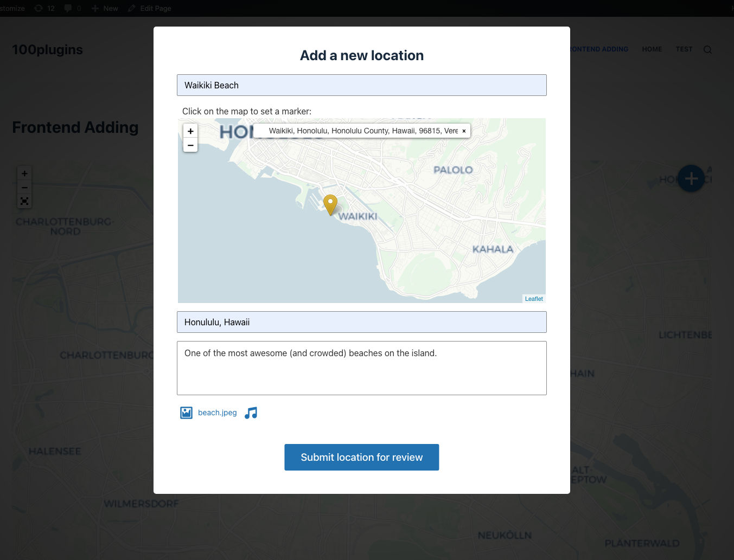Open the Home menu item
The height and width of the screenshot is (560, 734).
click(x=652, y=49)
